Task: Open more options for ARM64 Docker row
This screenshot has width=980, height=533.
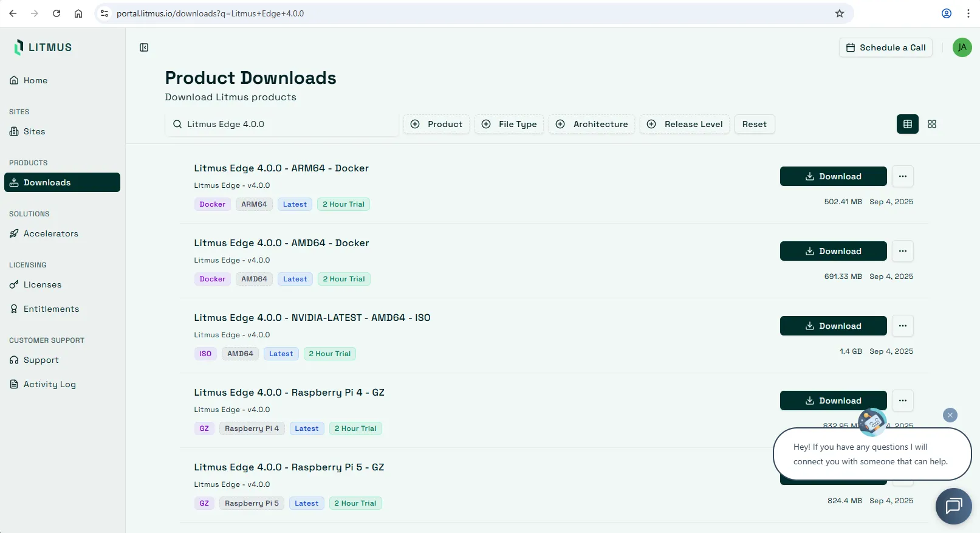Action: pyautogui.click(x=903, y=176)
